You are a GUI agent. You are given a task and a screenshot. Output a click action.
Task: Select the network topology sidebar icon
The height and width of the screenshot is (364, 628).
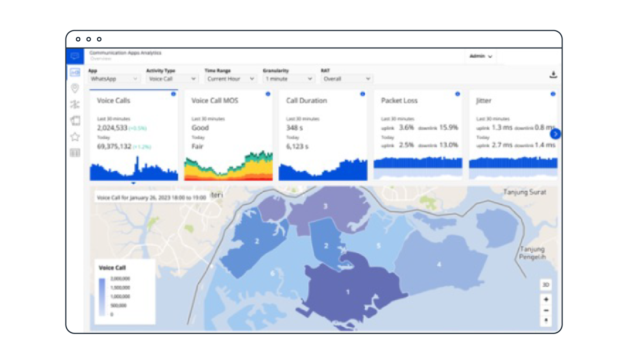coord(75,104)
